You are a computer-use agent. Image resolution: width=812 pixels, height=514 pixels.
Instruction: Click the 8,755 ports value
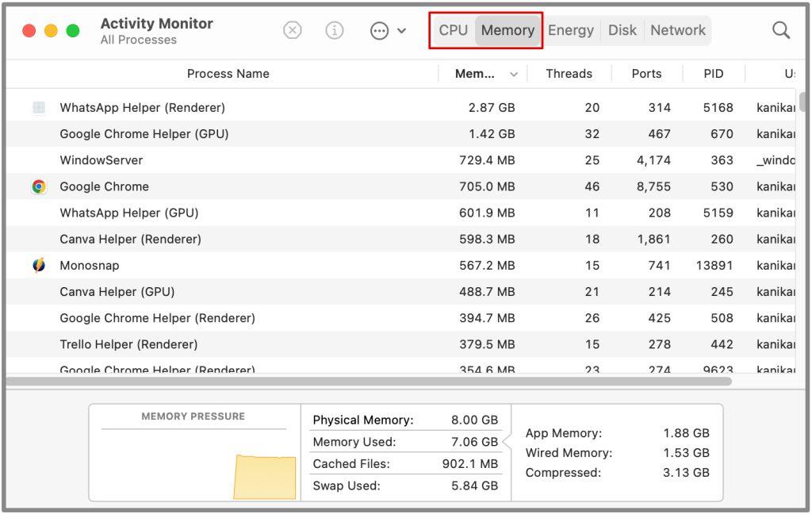pyautogui.click(x=653, y=186)
